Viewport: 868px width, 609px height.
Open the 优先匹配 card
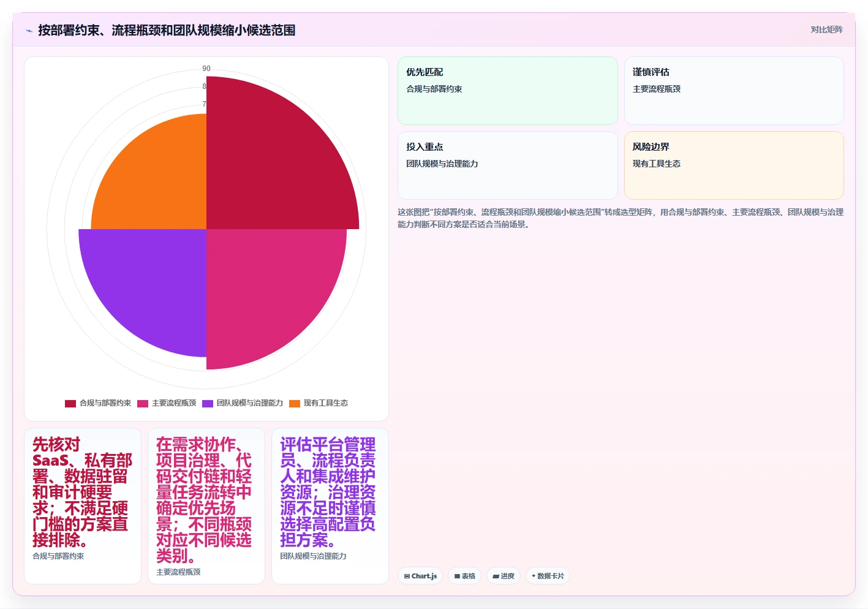point(508,91)
